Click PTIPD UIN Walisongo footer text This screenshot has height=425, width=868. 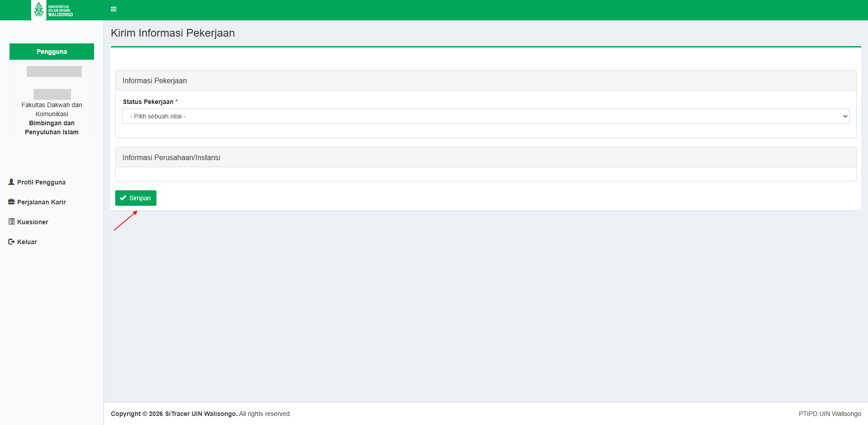coord(830,414)
